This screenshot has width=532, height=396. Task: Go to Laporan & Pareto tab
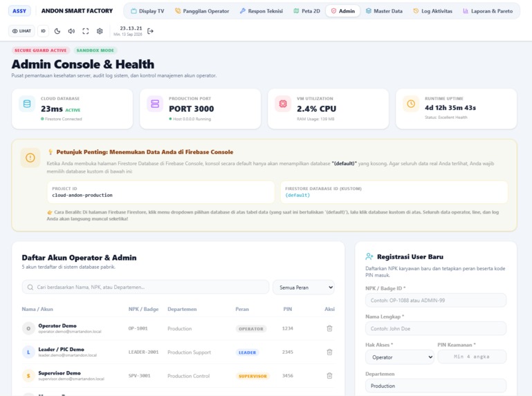[x=488, y=11]
